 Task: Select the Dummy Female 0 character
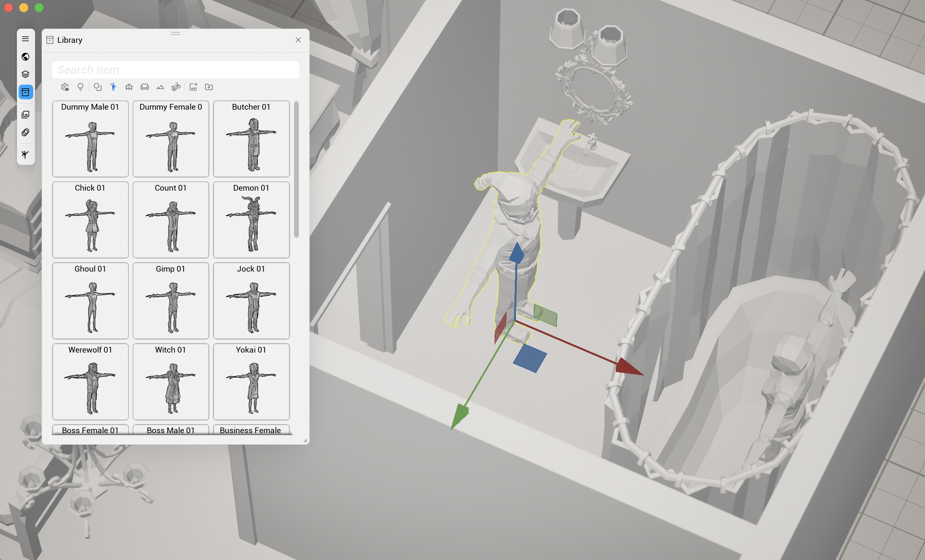point(171,139)
